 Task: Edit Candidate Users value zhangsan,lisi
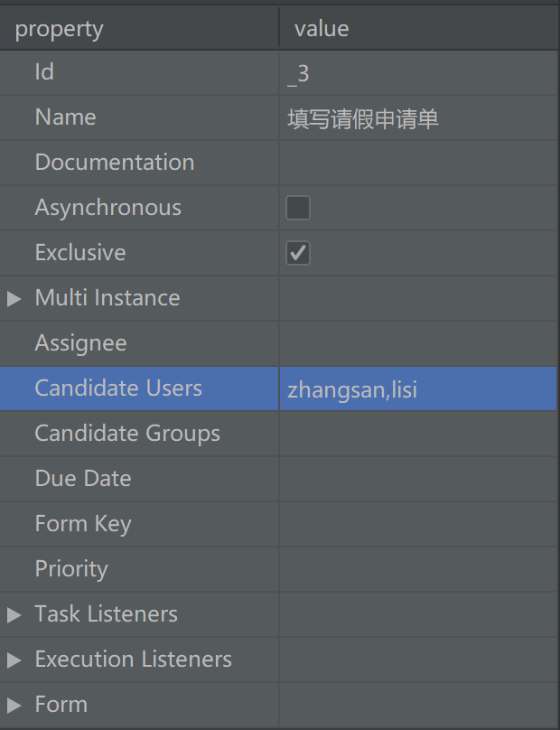[x=418, y=388]
